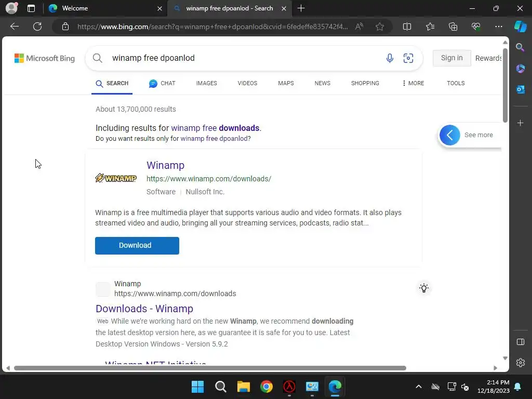The image size is (532, 399).
Task: Expand the More menu
Action: click(x=413, y=83)
